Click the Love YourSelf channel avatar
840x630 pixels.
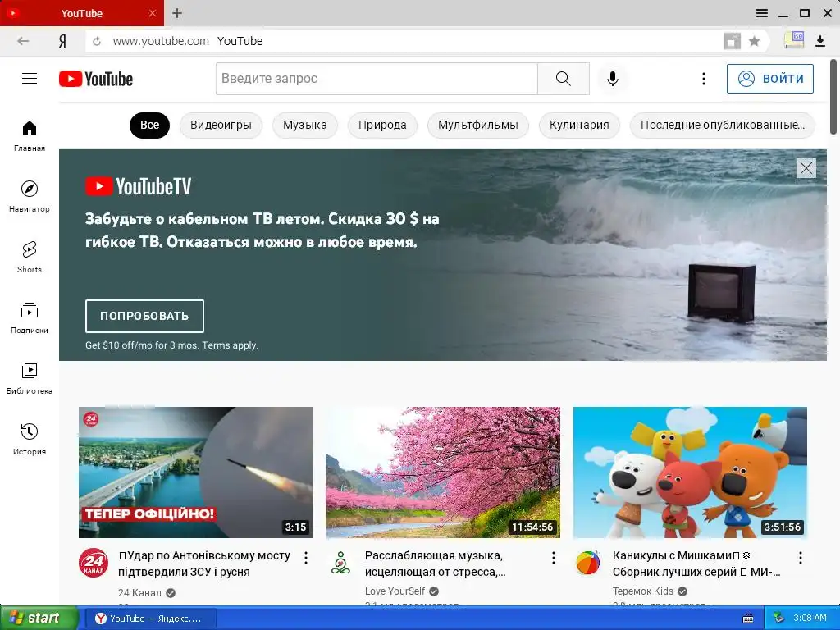(x=340, y=563)
